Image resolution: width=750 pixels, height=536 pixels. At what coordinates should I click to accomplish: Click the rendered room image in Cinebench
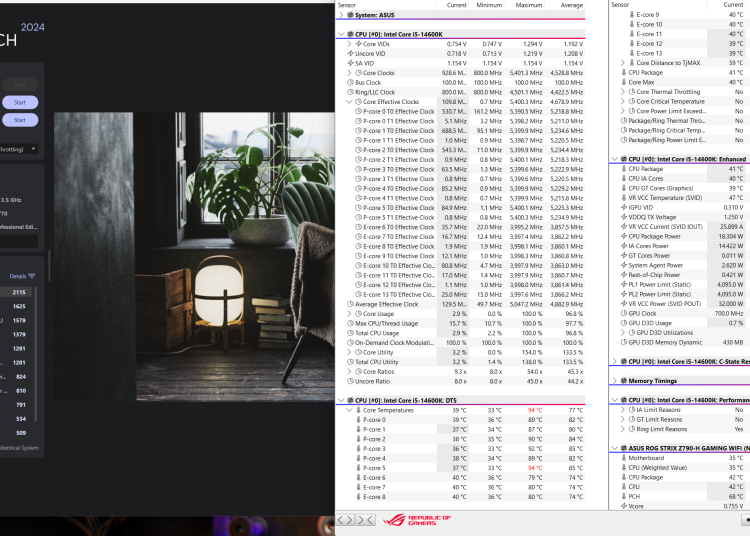point(194,257)
